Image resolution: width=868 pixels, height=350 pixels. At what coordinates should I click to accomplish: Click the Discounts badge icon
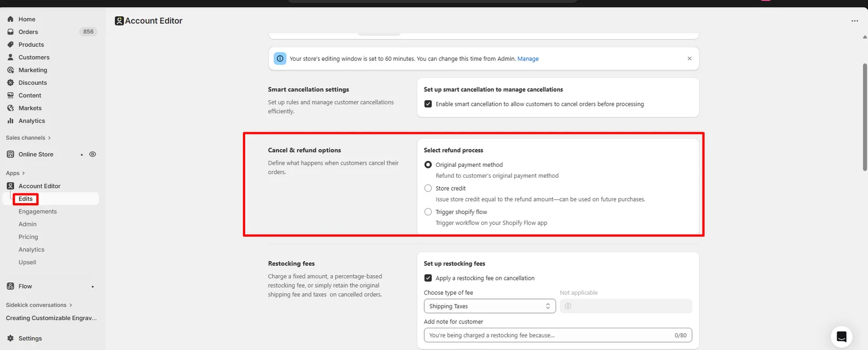[10, 82]
